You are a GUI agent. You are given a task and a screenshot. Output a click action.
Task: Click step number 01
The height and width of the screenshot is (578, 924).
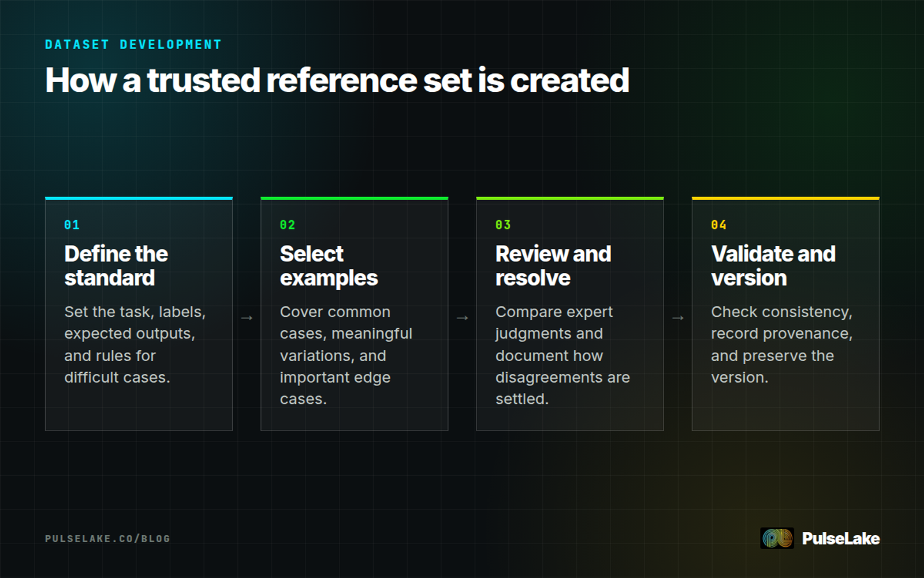point(72,225)
